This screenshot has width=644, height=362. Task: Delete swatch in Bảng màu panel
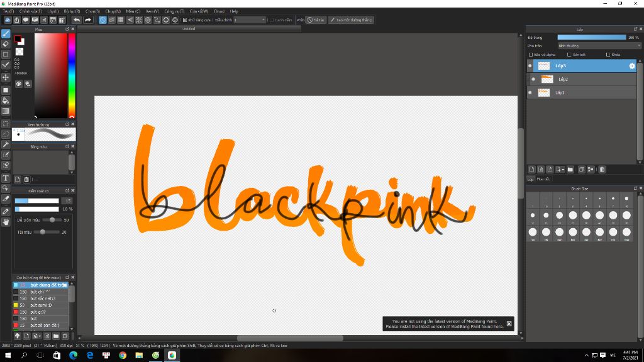26,179
